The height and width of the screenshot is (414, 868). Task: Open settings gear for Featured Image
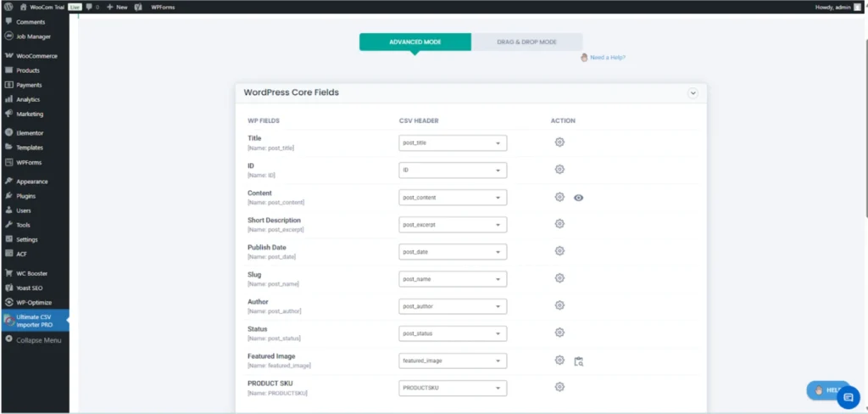pos(559,361)
